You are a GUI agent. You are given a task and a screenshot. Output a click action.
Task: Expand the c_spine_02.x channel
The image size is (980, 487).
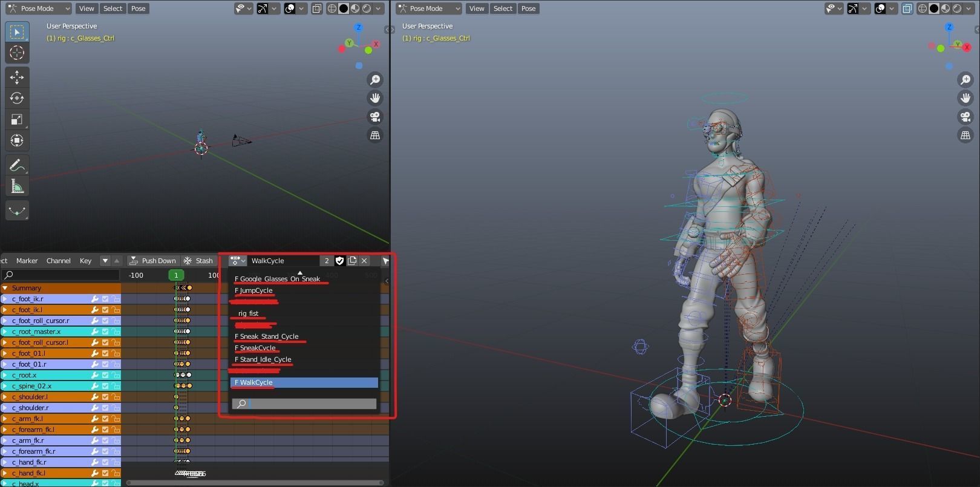(5, 386)
